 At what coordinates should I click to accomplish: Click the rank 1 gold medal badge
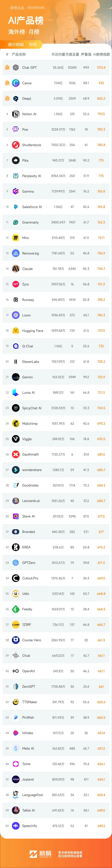coord(7,67)
